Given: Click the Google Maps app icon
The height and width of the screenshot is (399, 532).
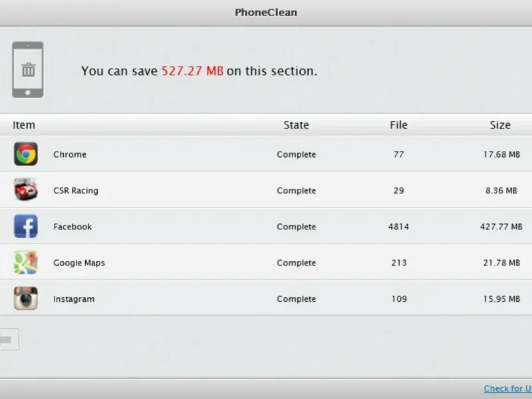Looking at the screenshot, I should (x=26, y=263).
